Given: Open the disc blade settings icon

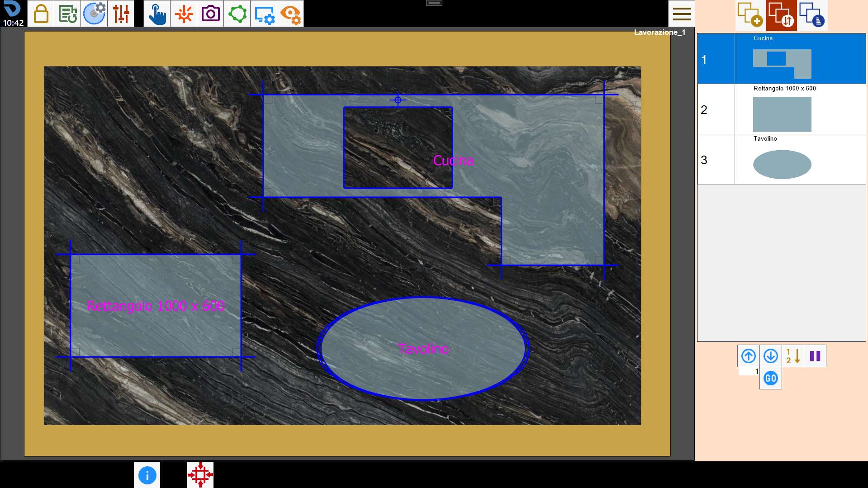Looking at the screenshot, I should (94, 14).
